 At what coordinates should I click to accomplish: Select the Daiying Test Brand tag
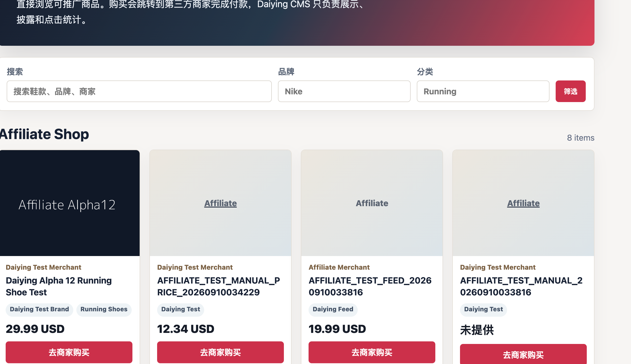pos(39,309)
